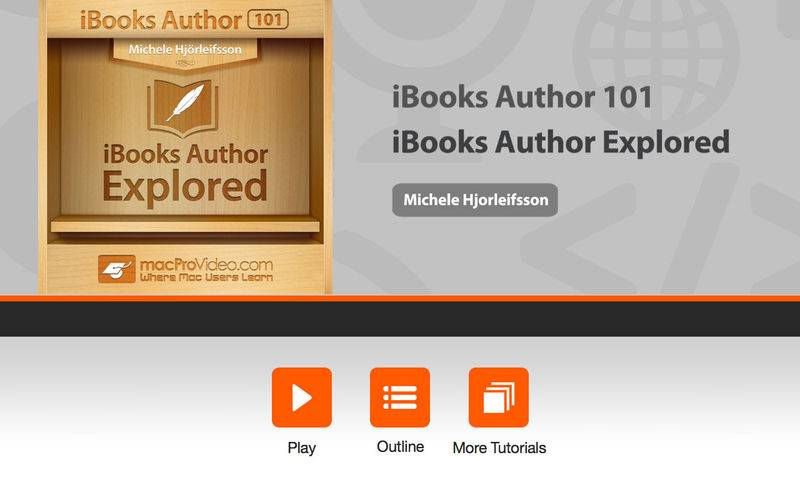Open the course Outline list icon
Screen dimensions: 800x500
400,397
